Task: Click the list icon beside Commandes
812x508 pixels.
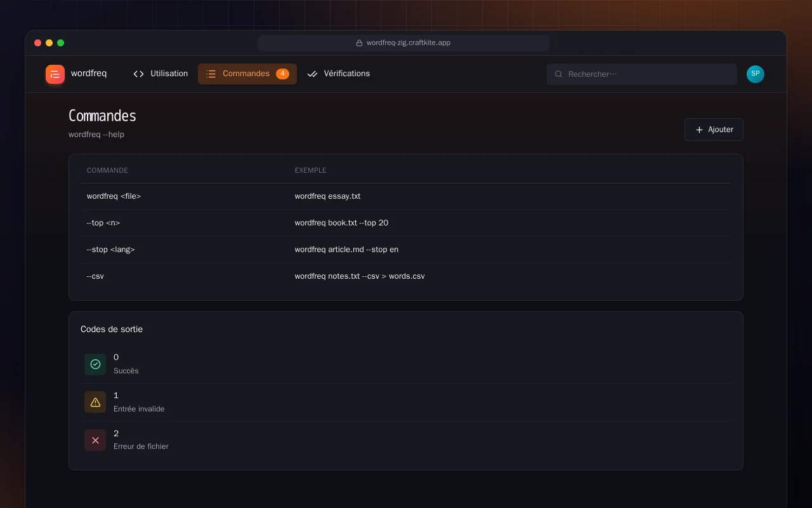Action: click(211, 74)
